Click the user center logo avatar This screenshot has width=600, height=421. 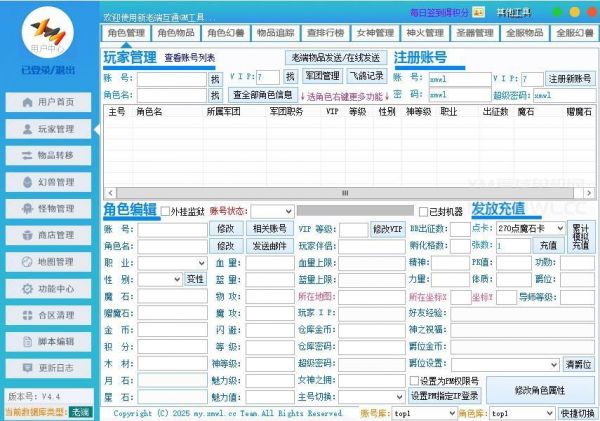point(48,32)
